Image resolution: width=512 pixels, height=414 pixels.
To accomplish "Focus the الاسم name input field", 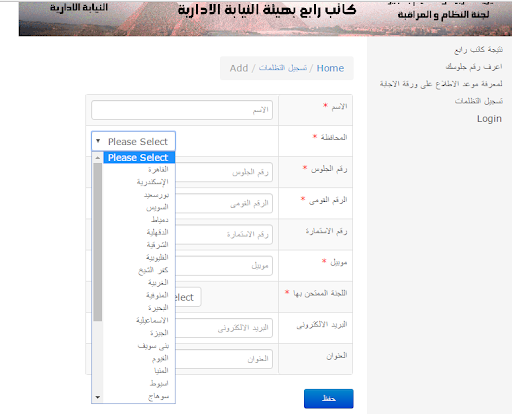I will coord(182,110).
